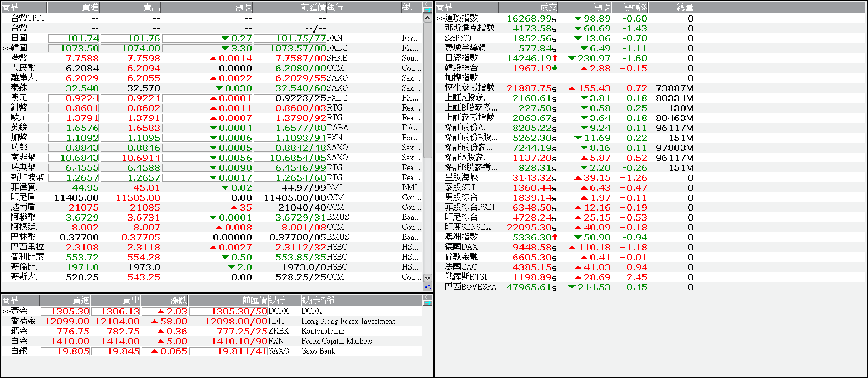868x378 pixels.
Task: Click the grey left arrow in the metals panel header
Action: click(428, 297)
